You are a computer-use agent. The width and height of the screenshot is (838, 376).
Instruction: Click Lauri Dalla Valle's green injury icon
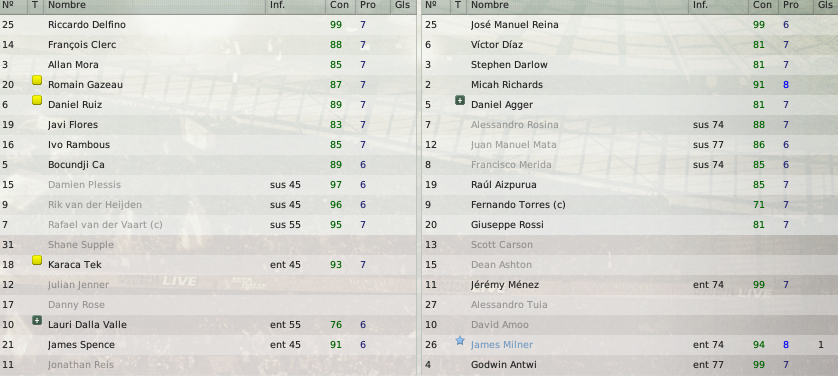tap(36, 320)
